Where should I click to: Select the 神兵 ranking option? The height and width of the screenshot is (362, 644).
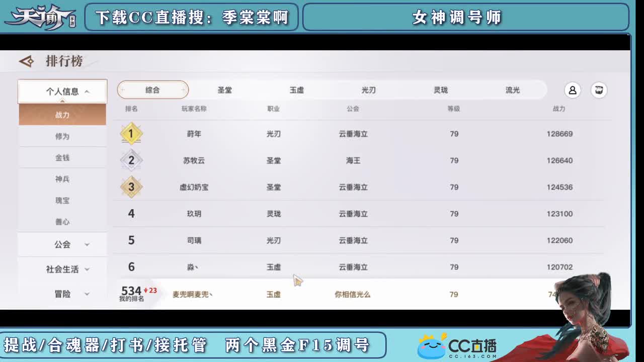tap(62, 179)
